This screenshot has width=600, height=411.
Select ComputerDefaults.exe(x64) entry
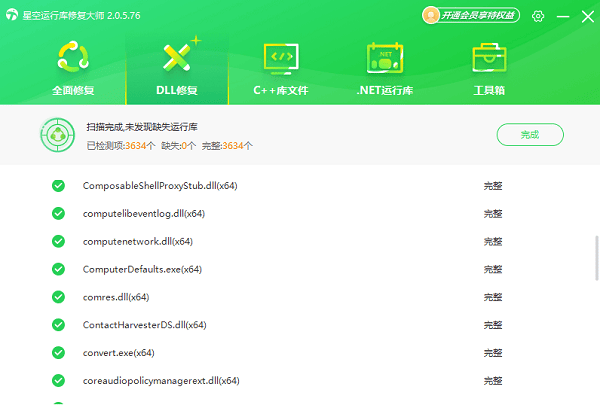pyautogui.click(x=142, y=269)
